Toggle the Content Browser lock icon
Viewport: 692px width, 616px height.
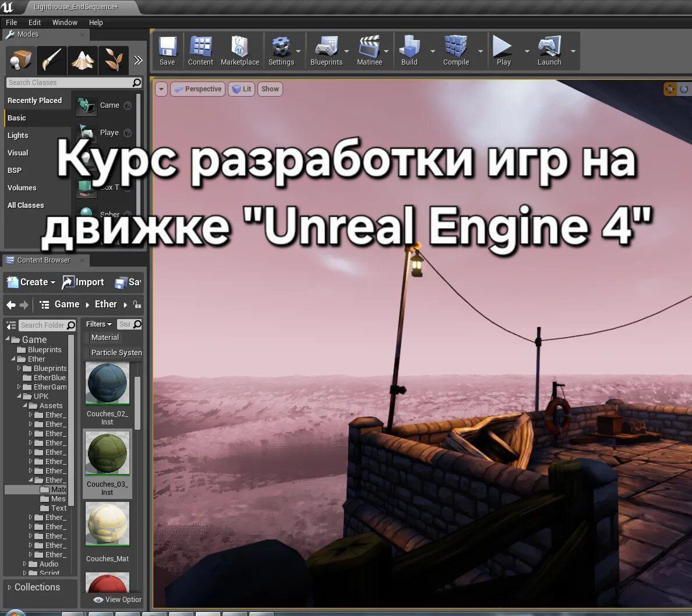[x=137, y=305]
